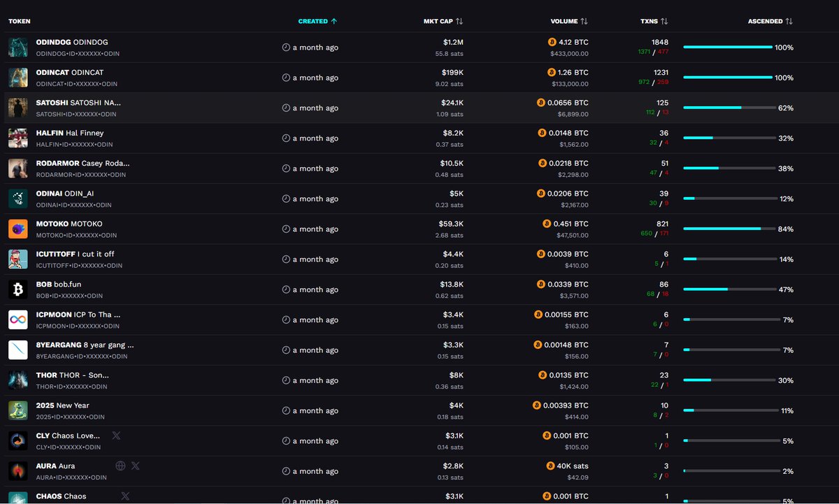
Task: Open the X link for CHAOS token
Action: tap(125, 496)
